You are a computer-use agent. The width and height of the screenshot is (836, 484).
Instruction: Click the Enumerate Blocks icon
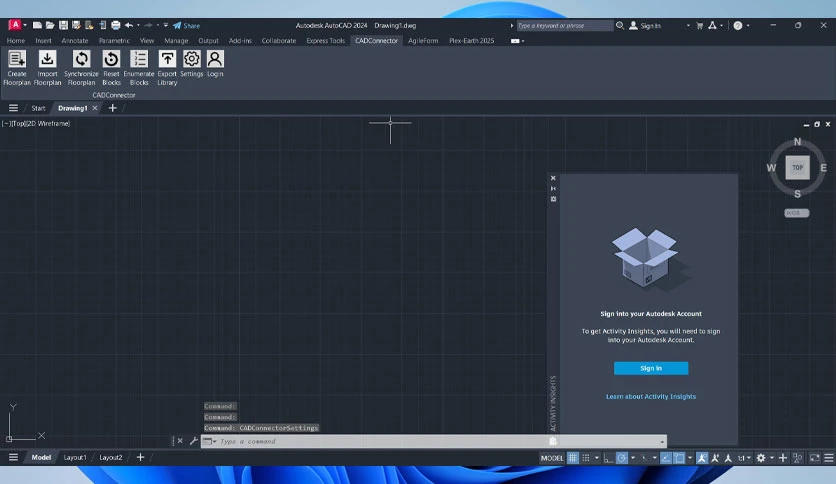[x=139, y=59]
